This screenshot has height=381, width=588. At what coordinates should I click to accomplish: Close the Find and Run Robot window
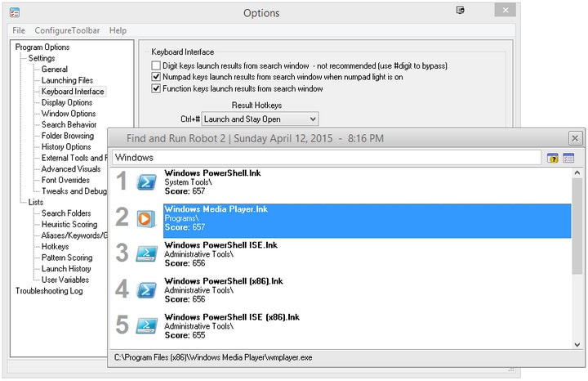pyautogui.click(x=575, y=138)
